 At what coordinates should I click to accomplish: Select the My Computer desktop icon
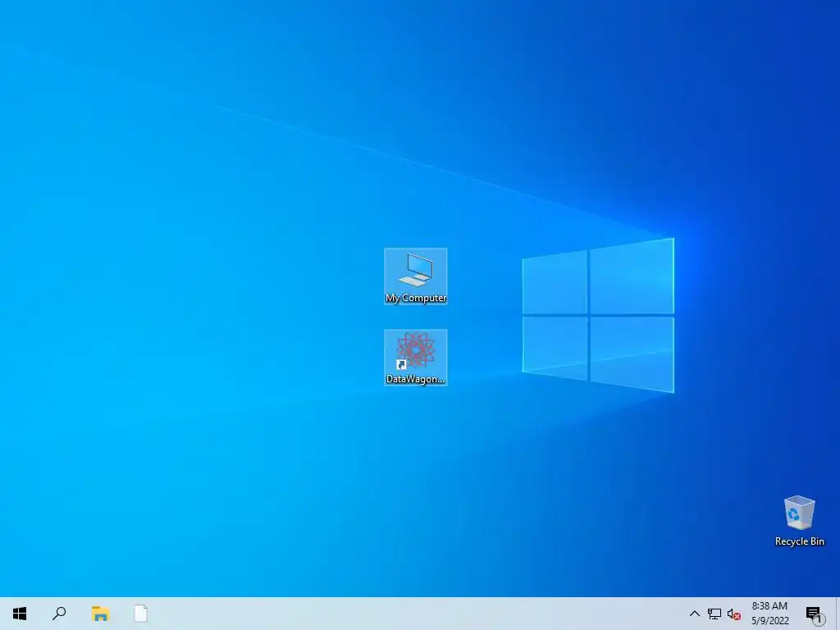click(416, 276)
